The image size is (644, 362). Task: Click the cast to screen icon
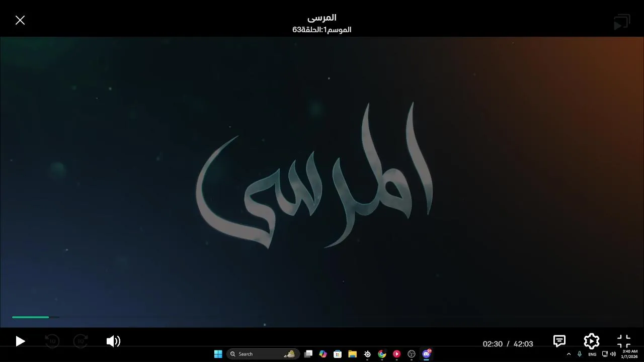coord(622,22)
